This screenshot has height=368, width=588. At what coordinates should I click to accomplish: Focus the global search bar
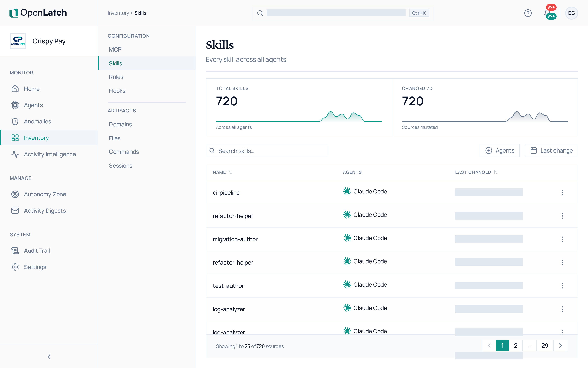click(343, 13)
